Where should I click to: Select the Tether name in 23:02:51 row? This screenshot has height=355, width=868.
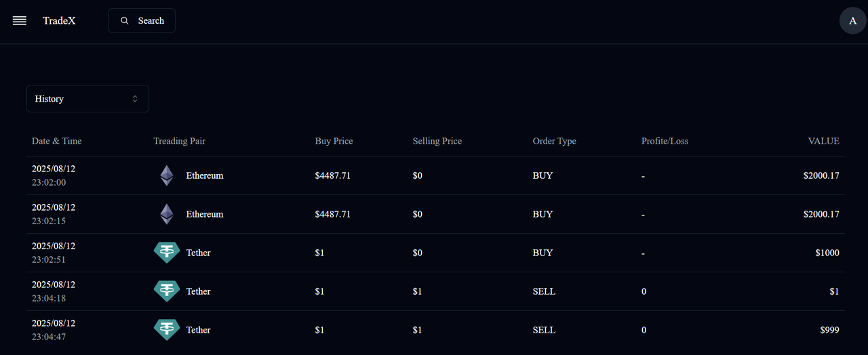point(199,253)
